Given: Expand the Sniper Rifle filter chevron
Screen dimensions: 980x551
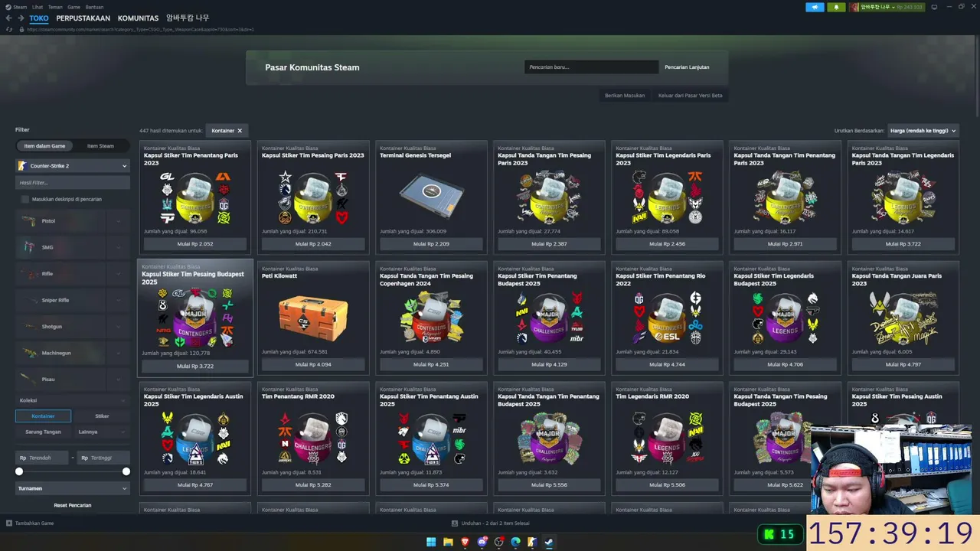Looking at the screenshot, I should pyautogui.click(x=119, y=301).
